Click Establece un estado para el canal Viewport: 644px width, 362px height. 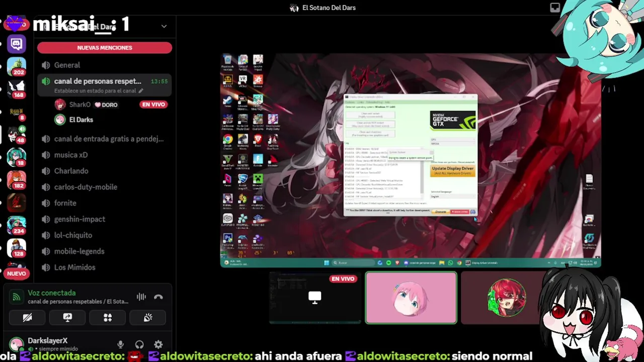[x=95, y=91]
